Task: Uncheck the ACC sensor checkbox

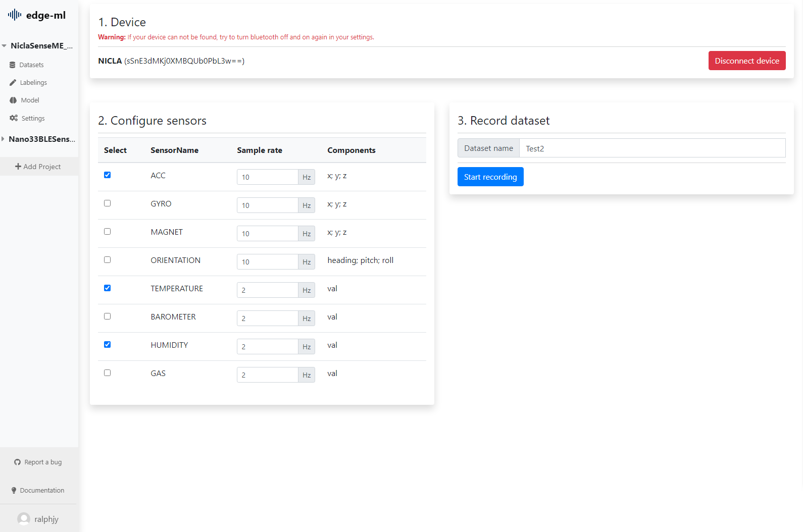Action: click(x=107, y=175)
